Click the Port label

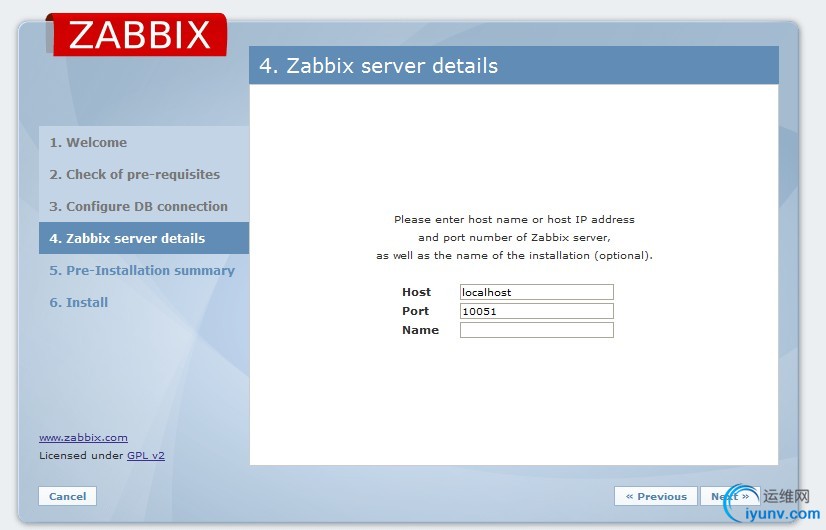[x=415, y=311]
